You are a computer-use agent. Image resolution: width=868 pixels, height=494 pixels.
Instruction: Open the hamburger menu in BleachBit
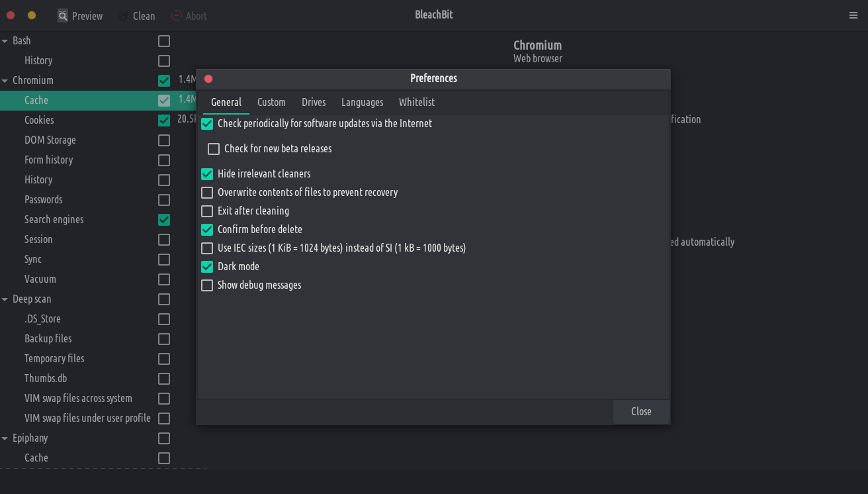pyautogui.click(x=853, y=15)
